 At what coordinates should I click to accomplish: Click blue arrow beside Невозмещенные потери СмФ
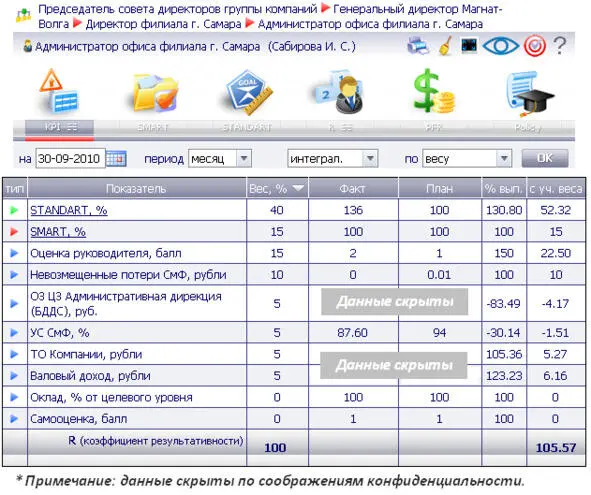click(x=14, y=274)
